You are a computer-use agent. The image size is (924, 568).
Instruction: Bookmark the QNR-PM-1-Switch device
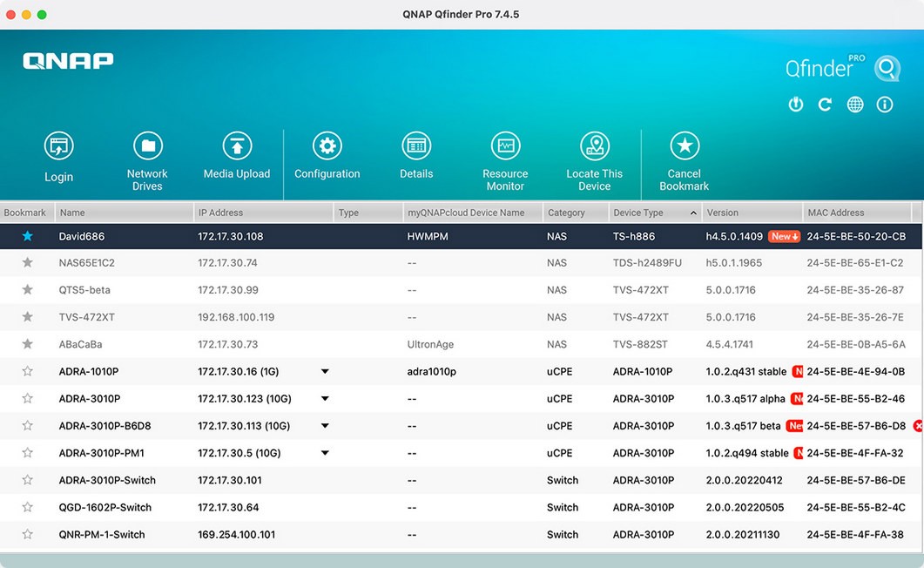(27, 534)
